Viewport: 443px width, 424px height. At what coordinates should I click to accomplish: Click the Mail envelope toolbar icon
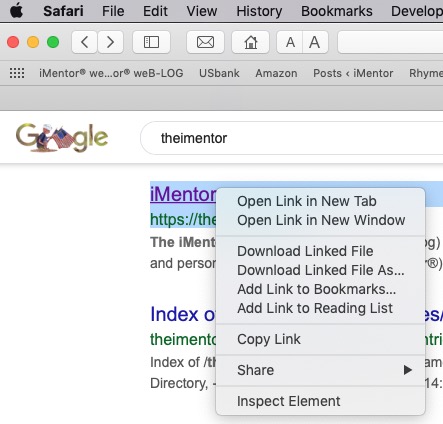tap(205, 42)
